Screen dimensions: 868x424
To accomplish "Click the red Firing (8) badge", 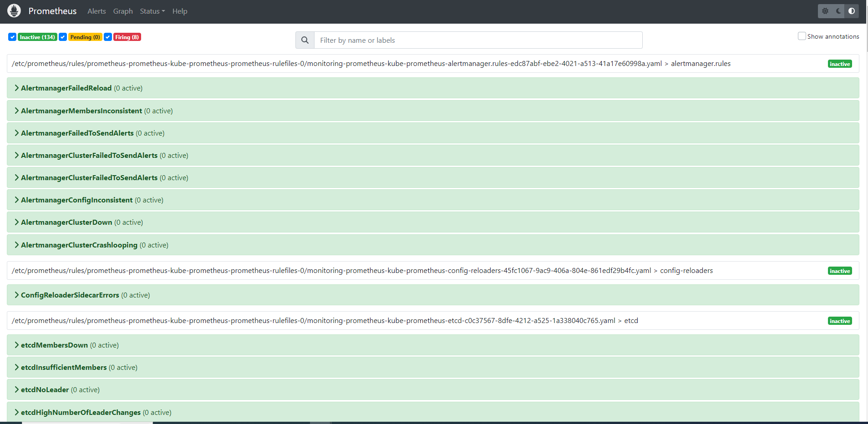I will tap(127, 37).
